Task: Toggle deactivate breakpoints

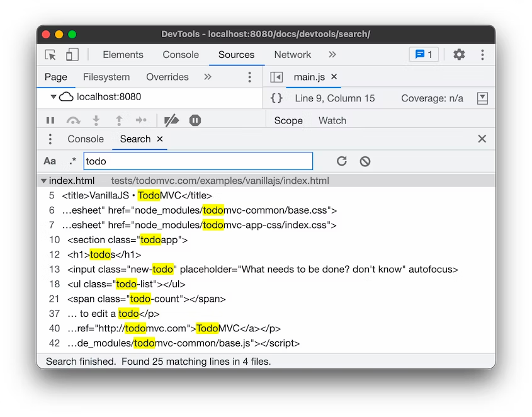Action: pyautogui.click(x=171, y=120)
